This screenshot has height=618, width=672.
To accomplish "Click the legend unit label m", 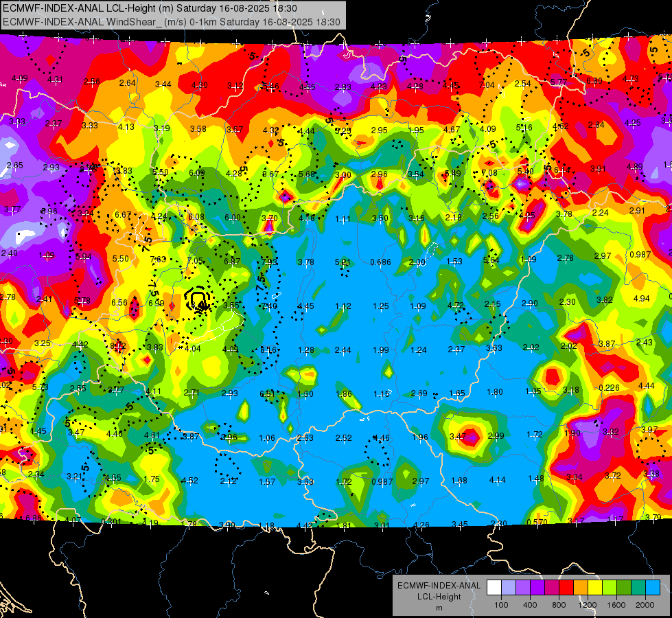I will click(439, 608).
